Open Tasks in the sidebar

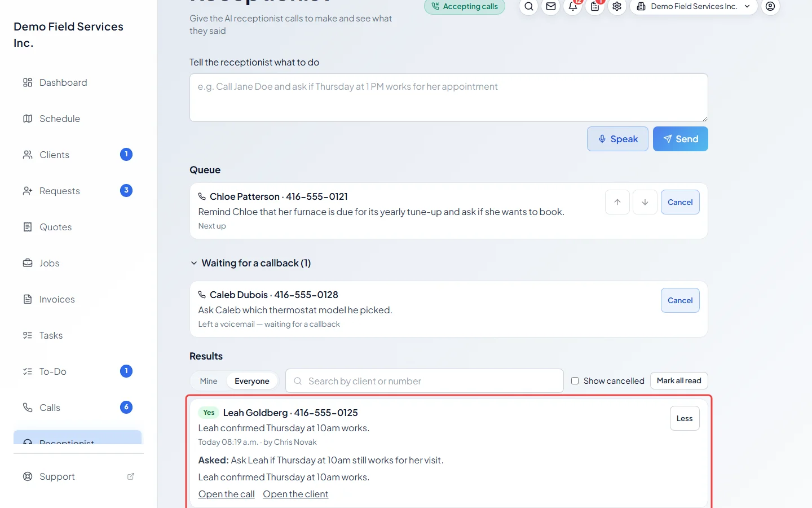(x=77, y=335)
